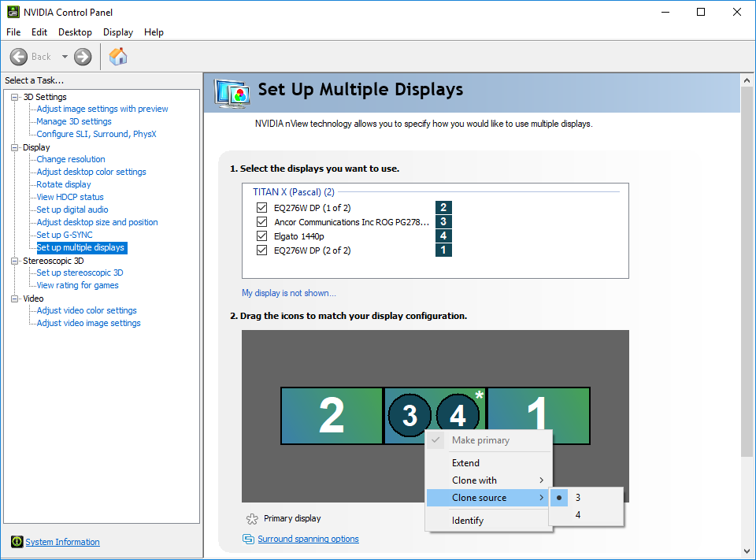Click the Back arrow toolbar icon
This screenshot has height=560, width=756.
point(19,57)
